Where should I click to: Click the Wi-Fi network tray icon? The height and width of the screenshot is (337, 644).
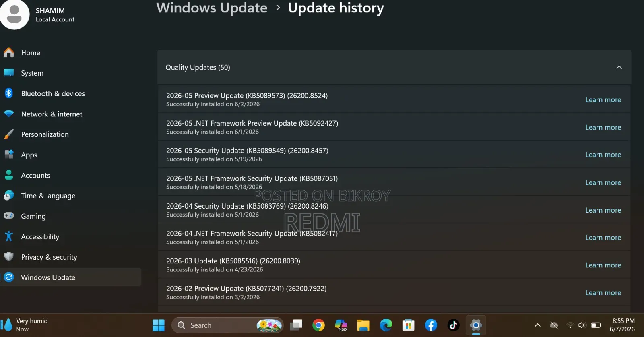point(570,325)
